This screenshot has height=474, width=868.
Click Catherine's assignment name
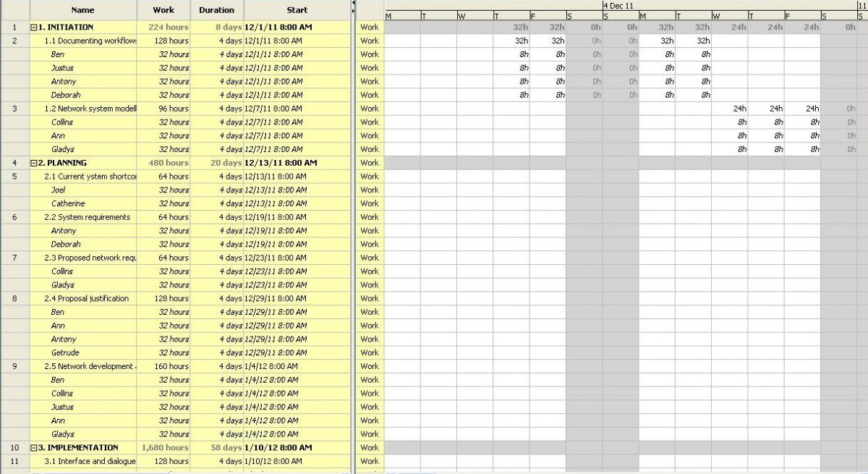tap(68, 204)
